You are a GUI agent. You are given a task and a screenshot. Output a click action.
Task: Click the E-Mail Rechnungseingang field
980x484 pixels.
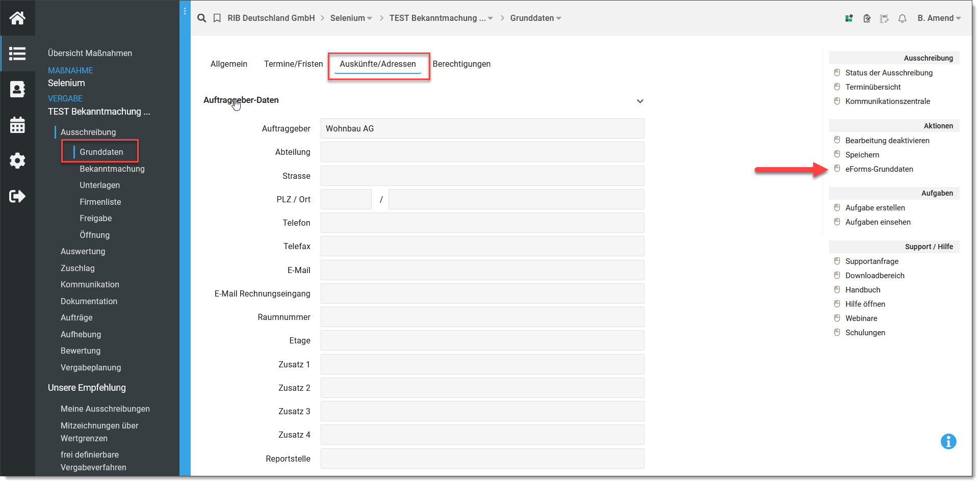[482, 293]
